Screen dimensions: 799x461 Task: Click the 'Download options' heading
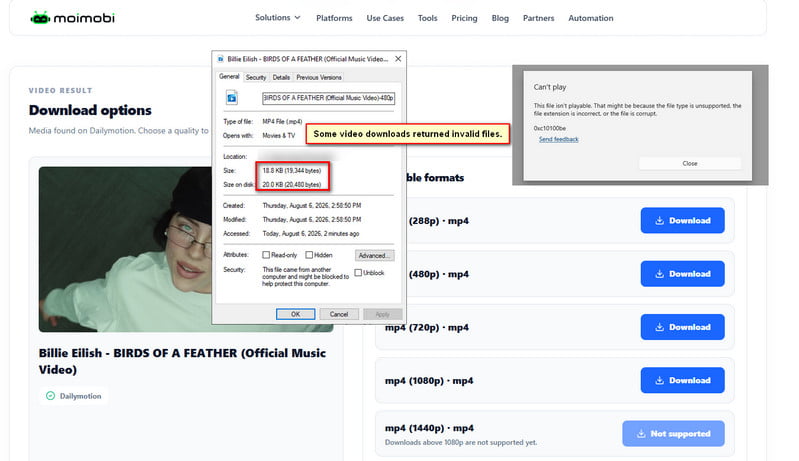(x=90, y=110)
